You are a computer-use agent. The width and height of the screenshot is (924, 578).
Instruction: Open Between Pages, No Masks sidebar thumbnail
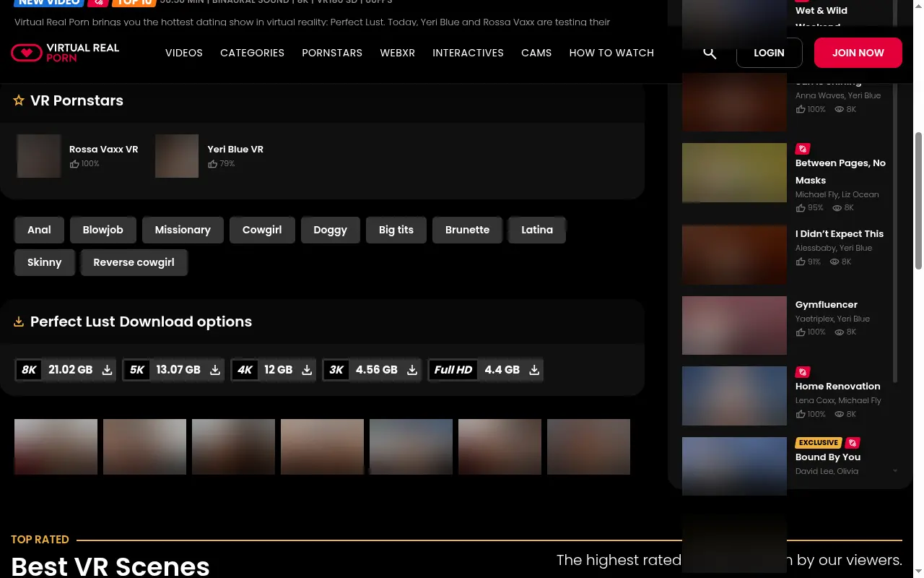coord(734,172)
